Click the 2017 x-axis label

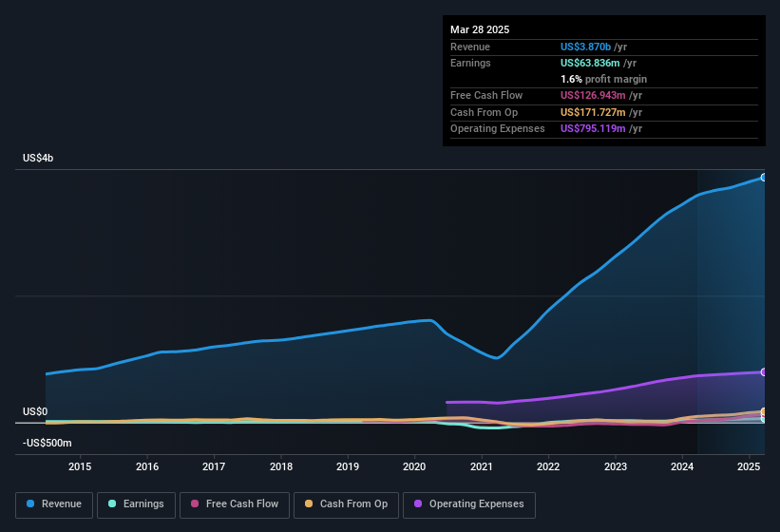tap(214, 466)
